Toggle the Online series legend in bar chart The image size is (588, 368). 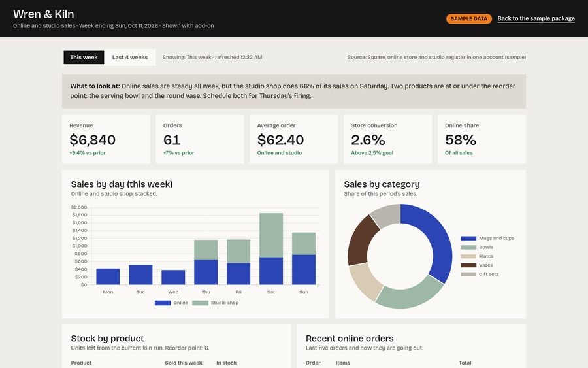[171, 303]
